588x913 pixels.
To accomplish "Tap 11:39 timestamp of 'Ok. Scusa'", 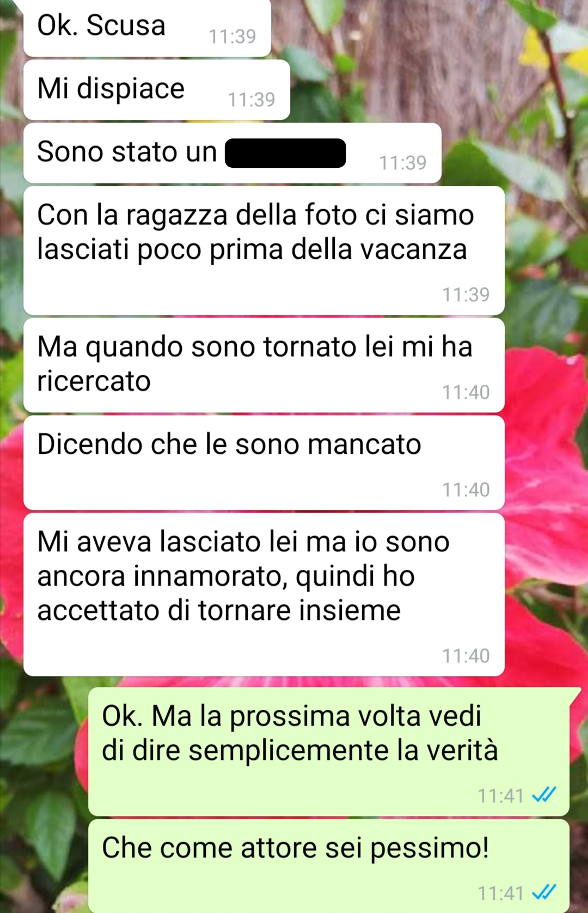I will point(232,36).
